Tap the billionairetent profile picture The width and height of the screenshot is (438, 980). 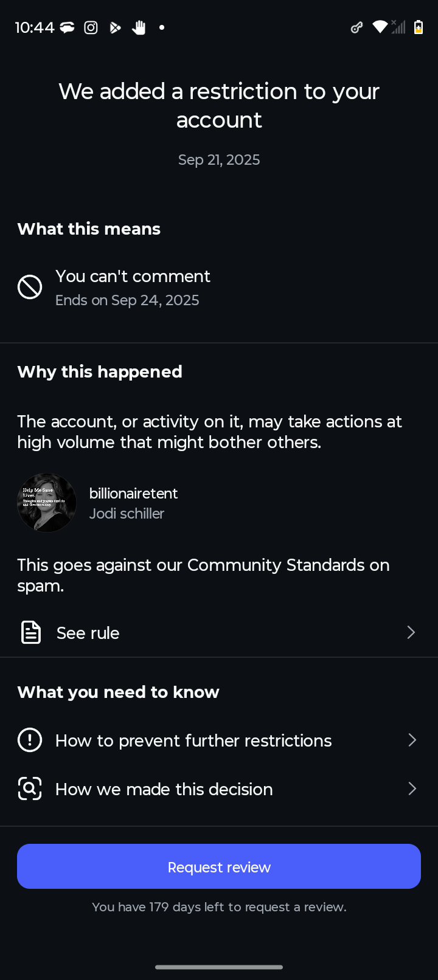point(47,503)
